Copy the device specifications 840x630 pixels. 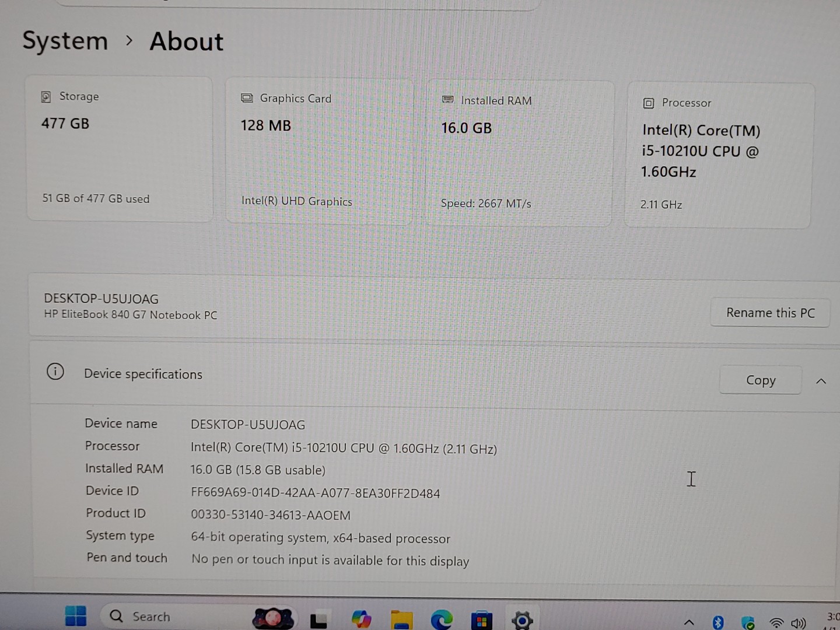click(x=760, y=380)
